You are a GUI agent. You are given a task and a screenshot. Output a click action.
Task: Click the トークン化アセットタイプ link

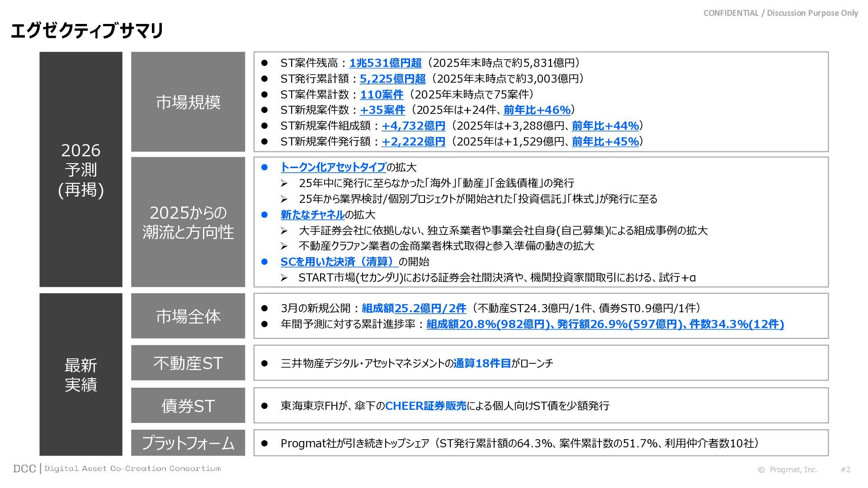333,167
